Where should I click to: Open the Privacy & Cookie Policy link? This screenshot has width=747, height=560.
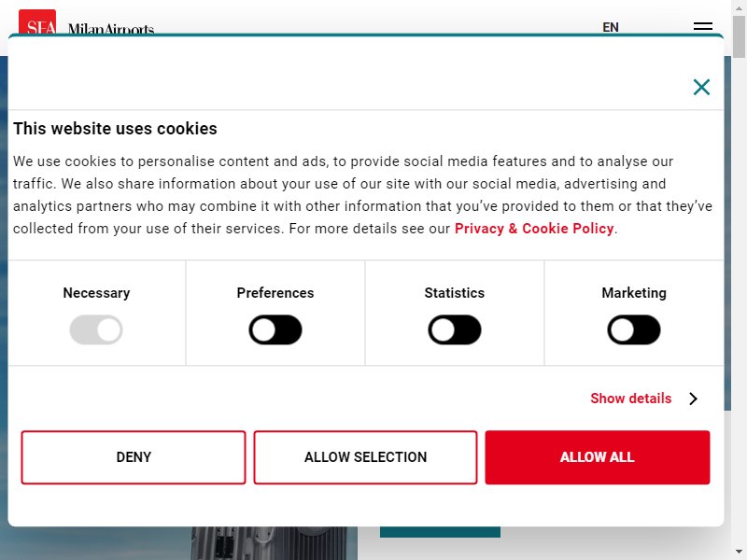coord(534,229)
